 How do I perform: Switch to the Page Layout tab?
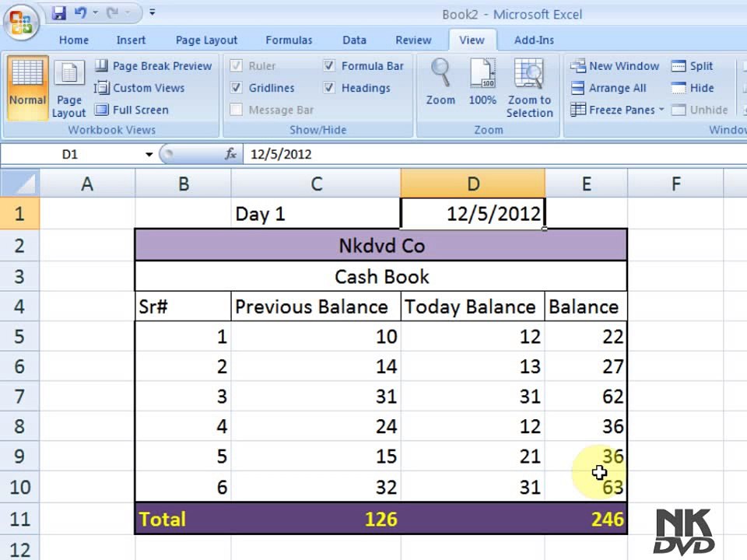[x=206, y=40]
